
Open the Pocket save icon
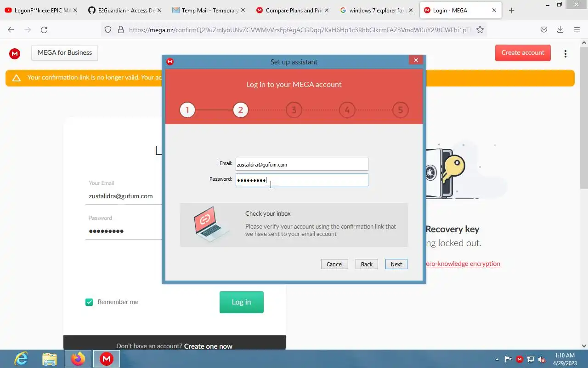click(543, 29)
